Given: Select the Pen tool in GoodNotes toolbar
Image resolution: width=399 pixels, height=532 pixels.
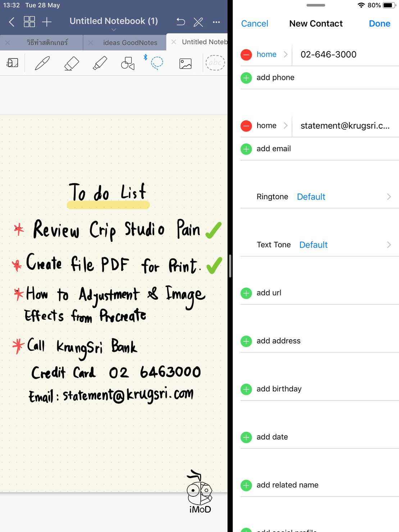Looking at the screenshot, I should tap(42, 63).
